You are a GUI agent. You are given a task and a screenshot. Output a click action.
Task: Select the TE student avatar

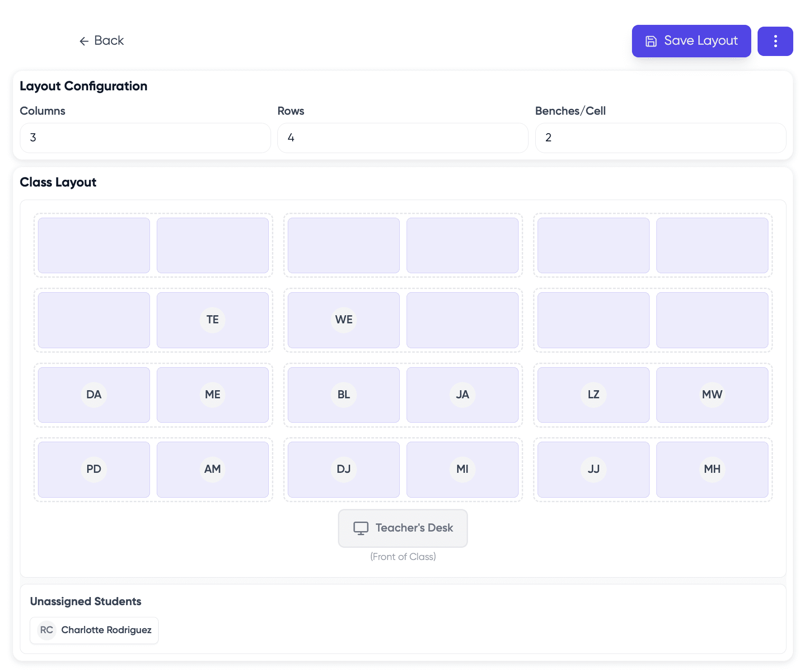click(212, 320)
